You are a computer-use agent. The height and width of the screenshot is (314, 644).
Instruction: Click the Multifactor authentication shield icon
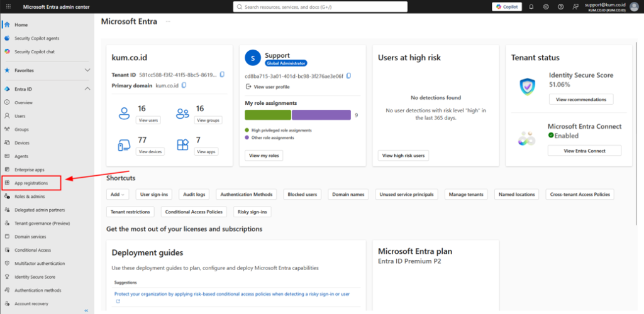click(x=7, y=263)
